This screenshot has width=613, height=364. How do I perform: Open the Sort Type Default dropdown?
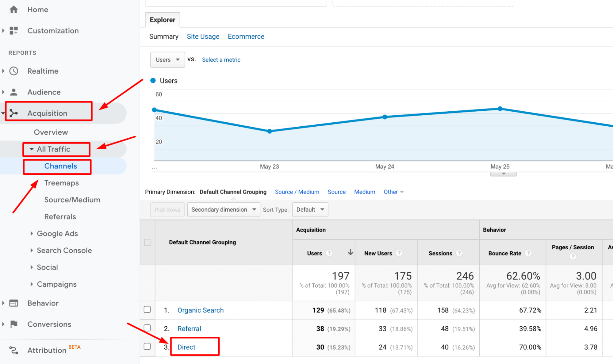[x=310, y=209]
